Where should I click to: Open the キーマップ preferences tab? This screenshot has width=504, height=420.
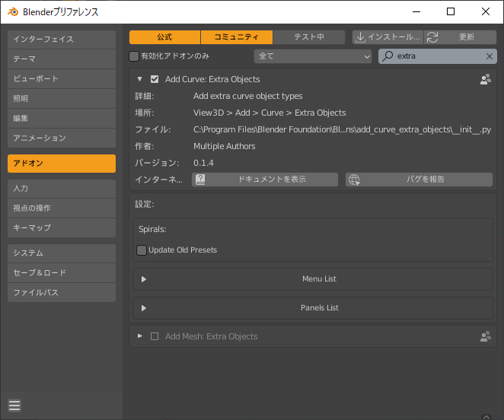(x=62, y=228)
